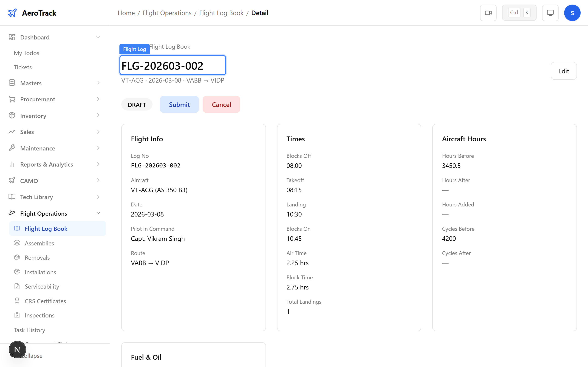Open the screen share monitor icon top right

click(550, 12)
